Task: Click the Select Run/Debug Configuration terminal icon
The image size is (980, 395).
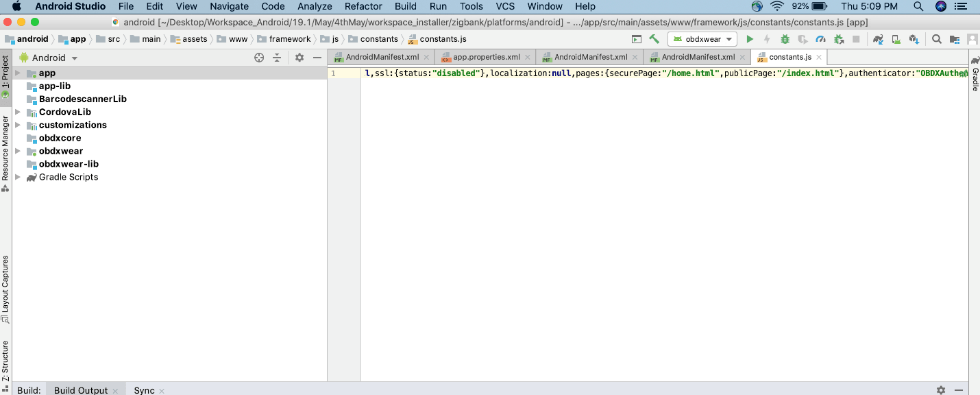Action: (637, 39)
